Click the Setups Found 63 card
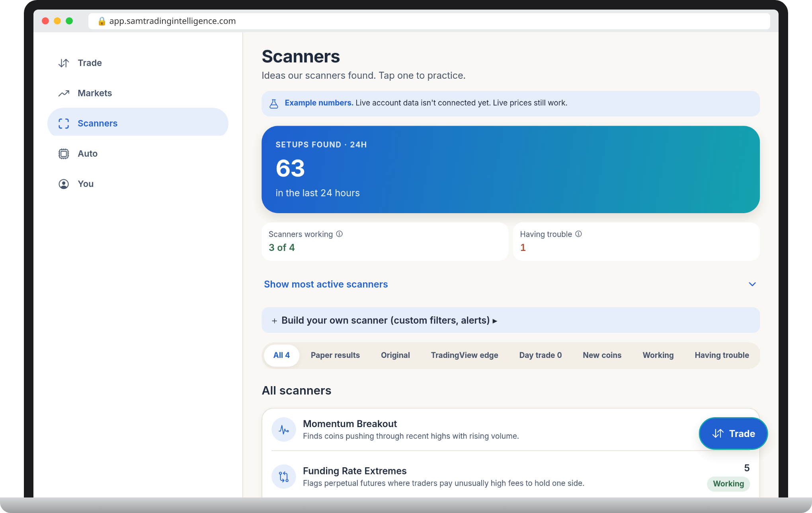Screen dimensions: 812x513 click(x=511, y=169)
